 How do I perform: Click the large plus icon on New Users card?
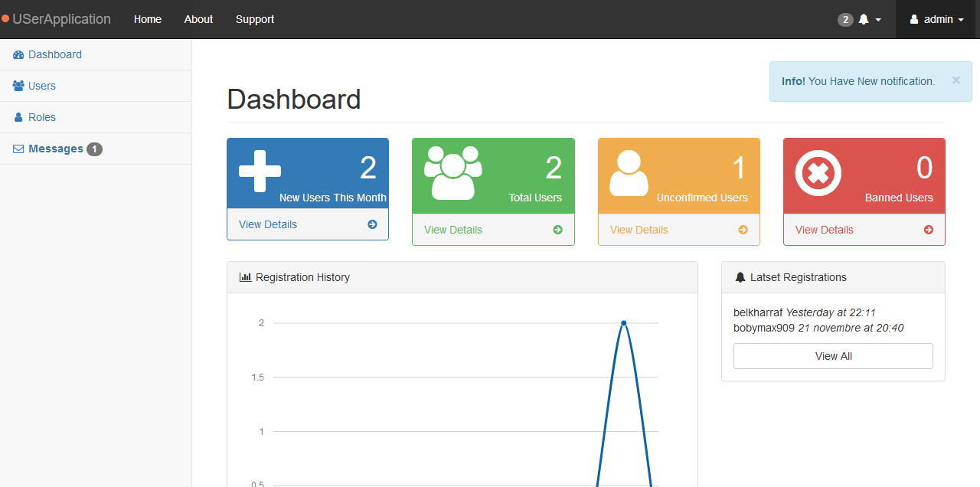pyautogui.click(x=260, y=171)
